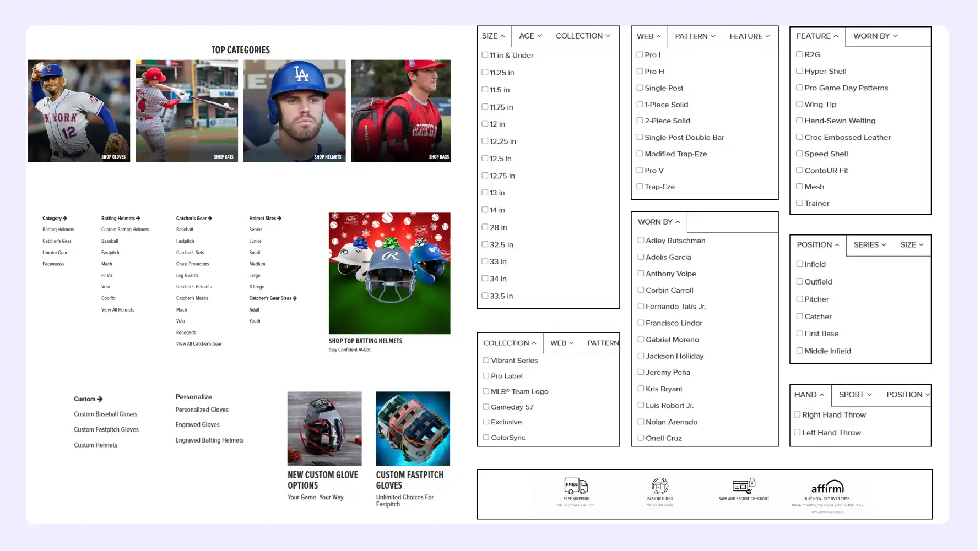Expand the SERIES dropdown

[x=870, y=245]
